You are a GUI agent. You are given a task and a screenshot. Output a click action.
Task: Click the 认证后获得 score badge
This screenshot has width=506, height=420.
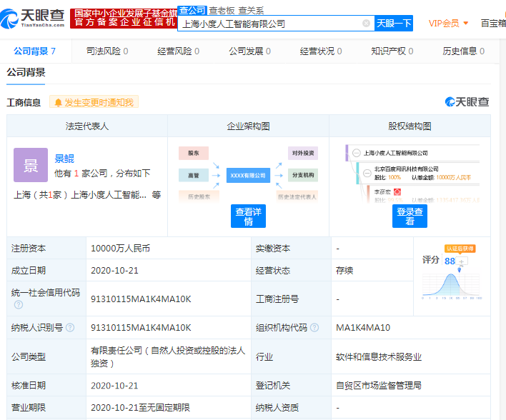pos(460,249)
